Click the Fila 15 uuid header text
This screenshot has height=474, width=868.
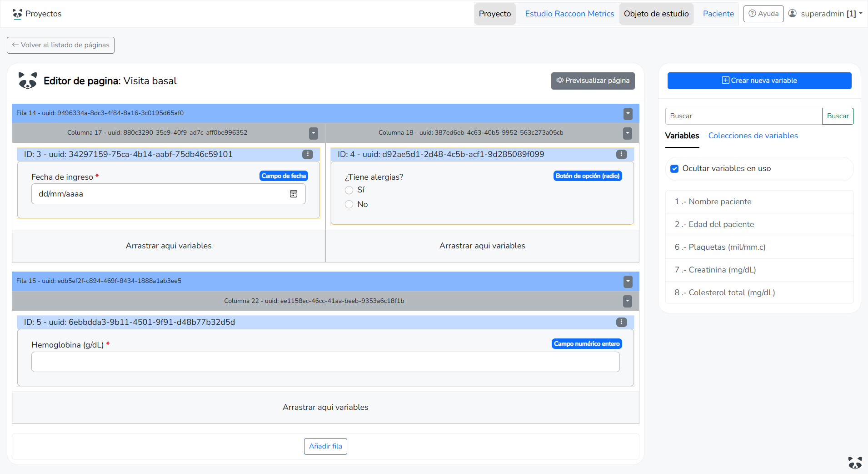99,281
